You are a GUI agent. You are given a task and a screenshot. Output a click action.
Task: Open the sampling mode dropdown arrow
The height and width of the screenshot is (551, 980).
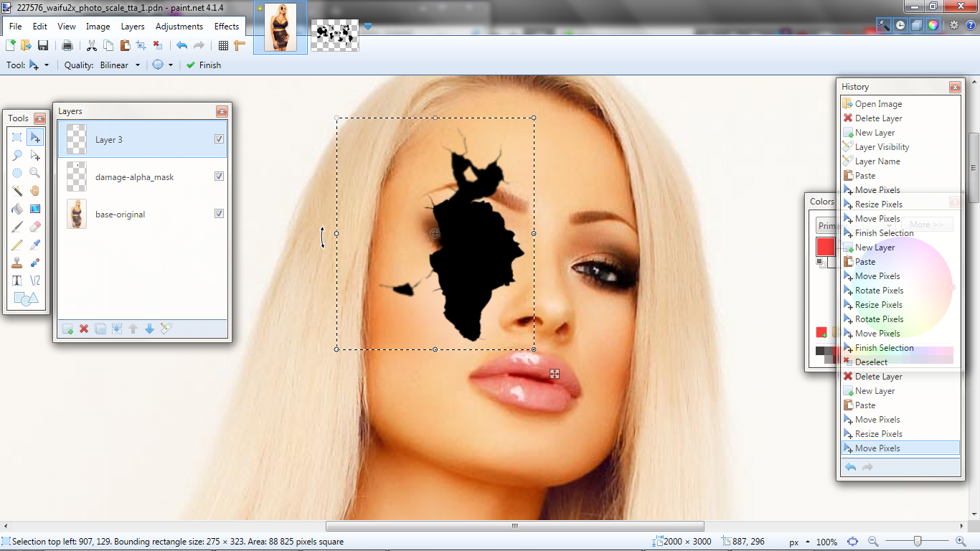coord(171,65)
